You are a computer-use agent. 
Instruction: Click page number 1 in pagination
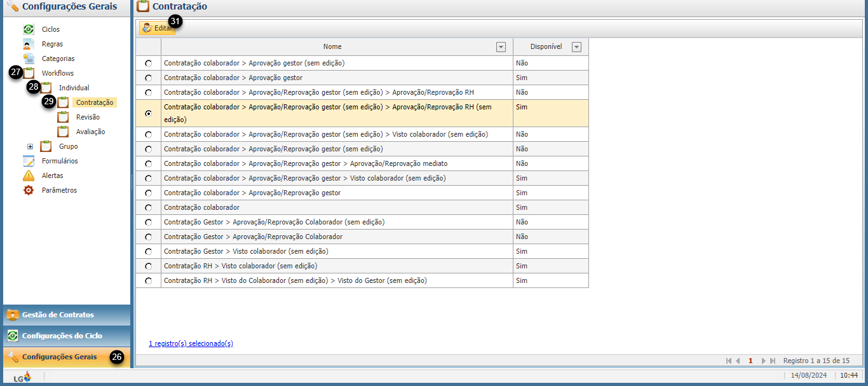(750, 361)
